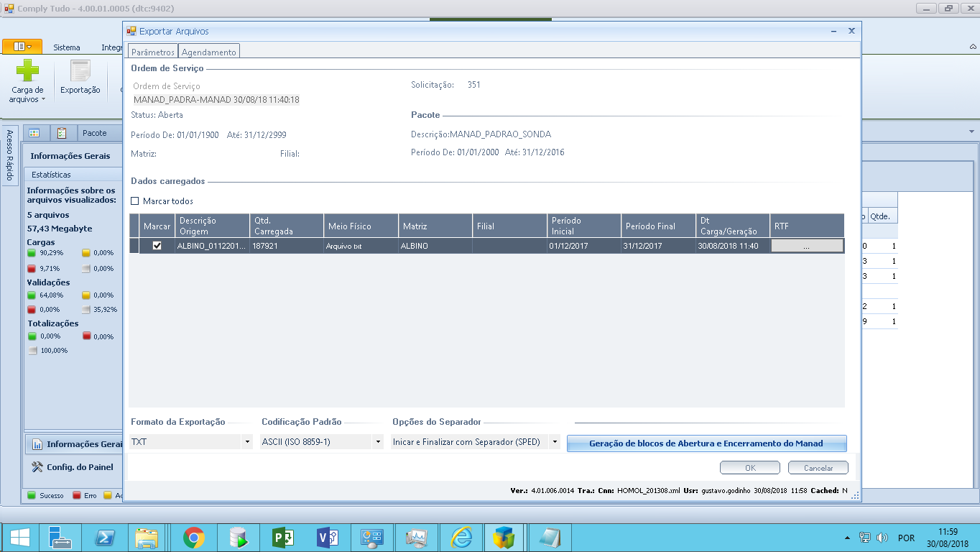This screenshot has height=552, width=980.
Task: Open the Sistema ribbon tab
Action: coord(67,47)
